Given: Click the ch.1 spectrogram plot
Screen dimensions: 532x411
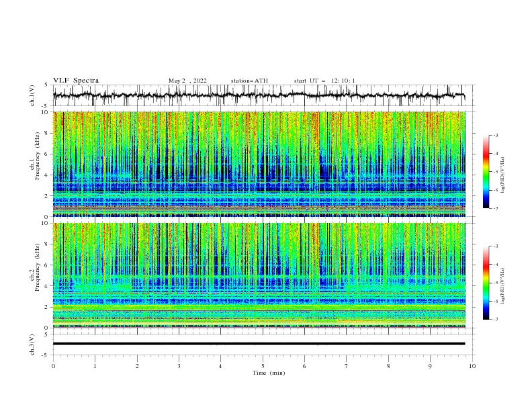Looking at the screenshot, I should click(x=259, y=164).
